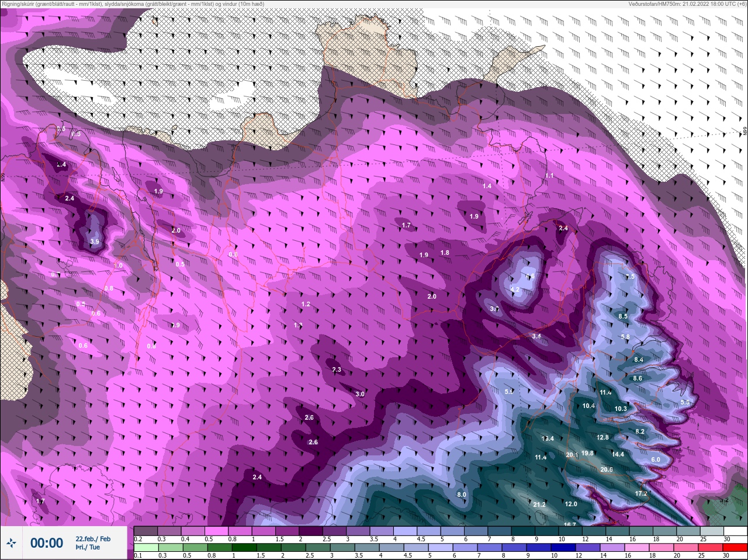Click the 1.0 precipitation value on the map
Viewport: 748px width, 560px height.
click(x=118, y=265)
